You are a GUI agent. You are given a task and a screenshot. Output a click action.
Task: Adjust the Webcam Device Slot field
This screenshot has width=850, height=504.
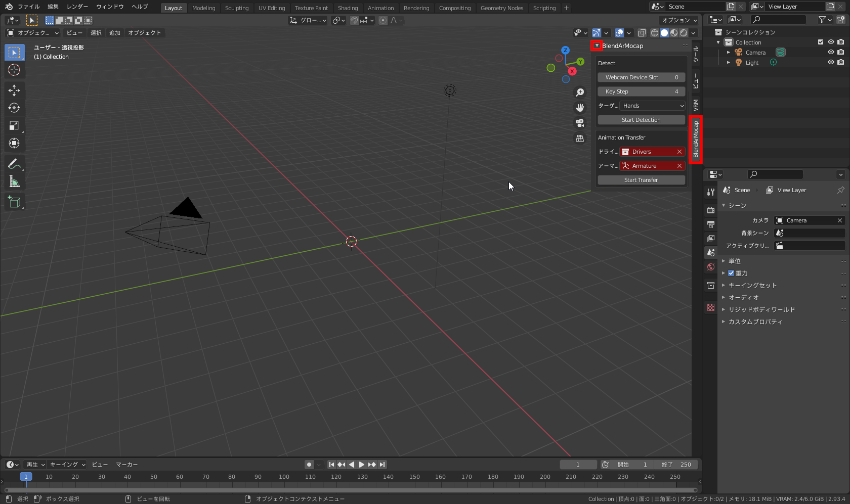642,77
